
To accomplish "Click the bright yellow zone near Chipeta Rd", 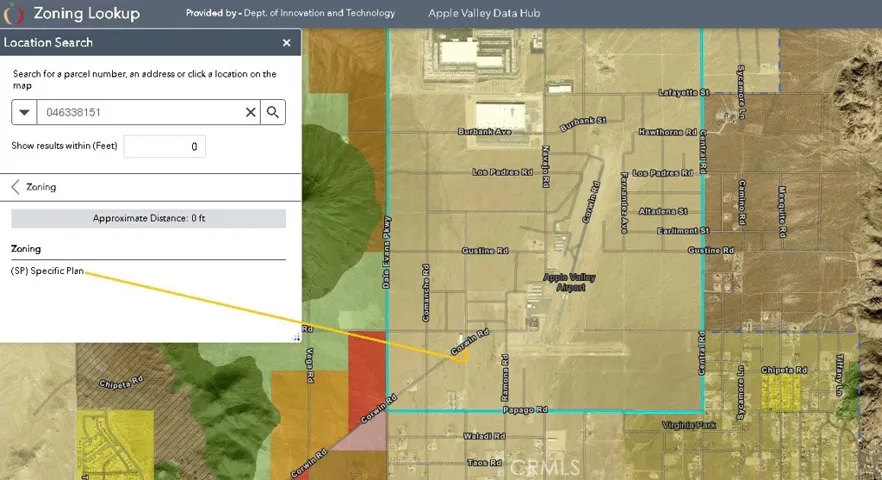I will tap(780, 392).
